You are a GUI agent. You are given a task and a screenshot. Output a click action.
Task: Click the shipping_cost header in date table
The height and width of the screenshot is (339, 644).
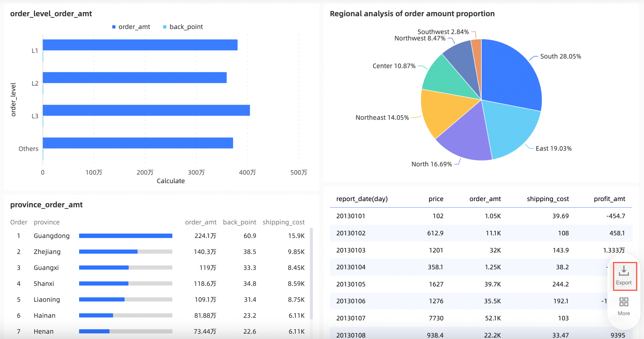point(548,199)
